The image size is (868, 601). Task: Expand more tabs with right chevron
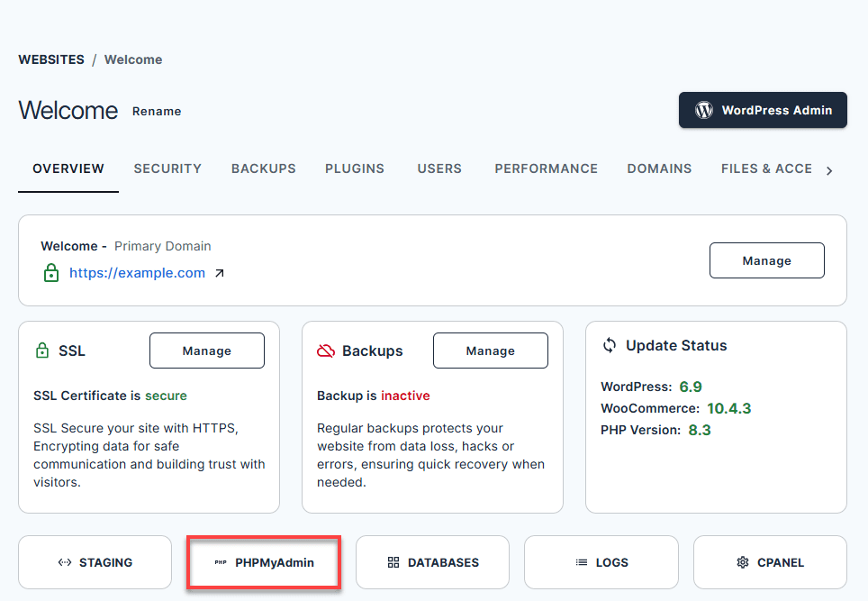point(829,170)
